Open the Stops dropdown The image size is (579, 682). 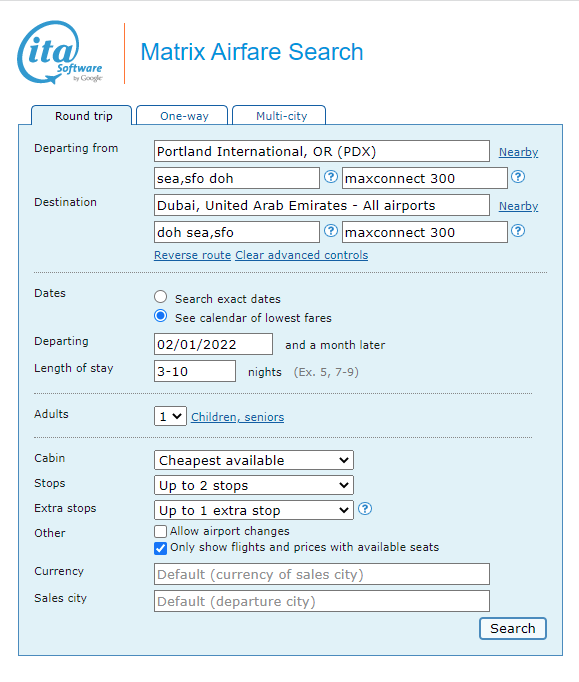254,485
